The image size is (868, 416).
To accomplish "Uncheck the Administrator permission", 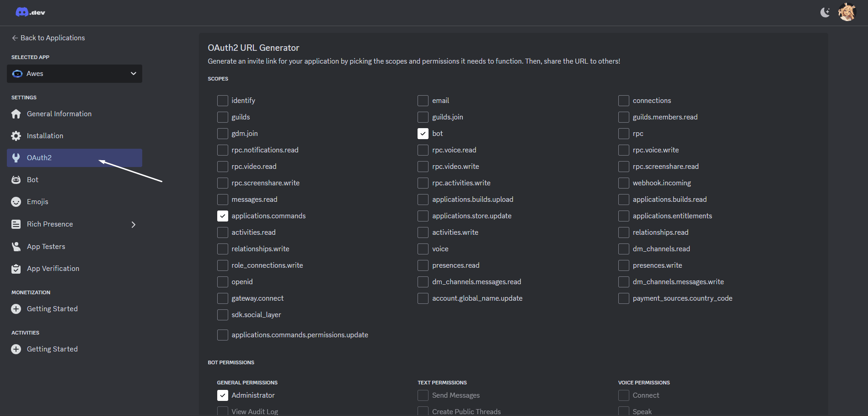I will pyautogui.click(x=223, y=395).
